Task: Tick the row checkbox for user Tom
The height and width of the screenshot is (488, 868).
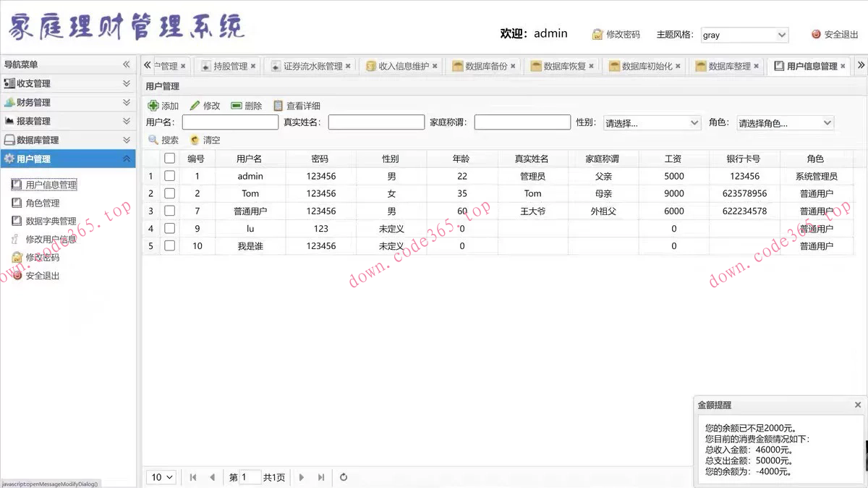Action: (169, 193)
